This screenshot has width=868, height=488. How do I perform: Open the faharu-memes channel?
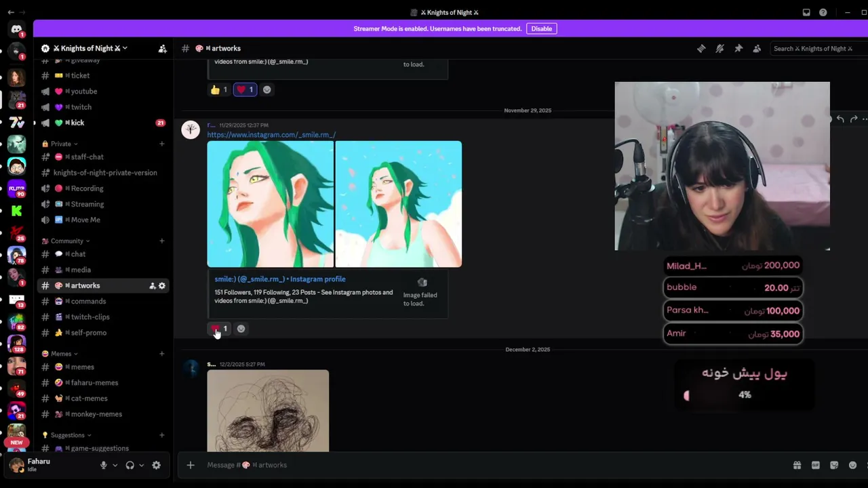[x=103, y=383]
